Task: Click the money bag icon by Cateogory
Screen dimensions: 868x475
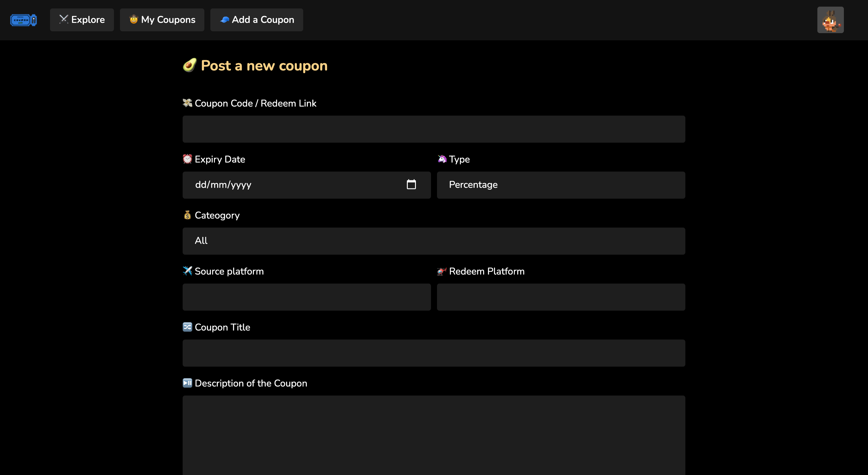Action: tap(187, 215)
